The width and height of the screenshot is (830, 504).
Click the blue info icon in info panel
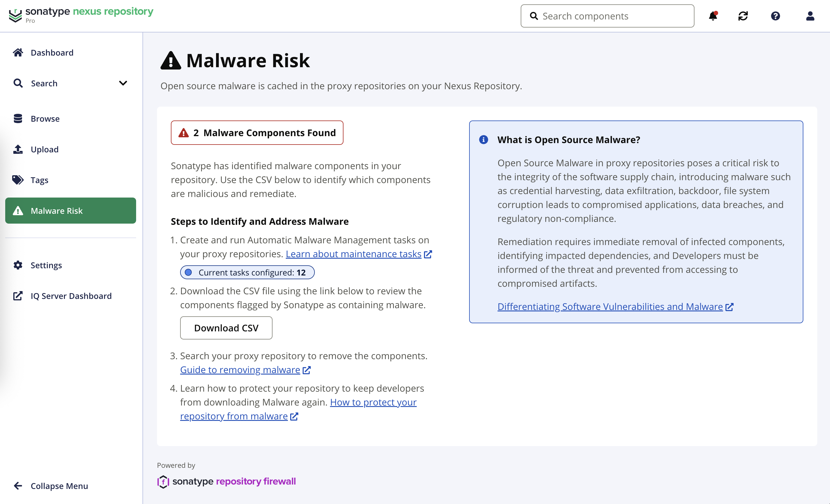[483, 140]
